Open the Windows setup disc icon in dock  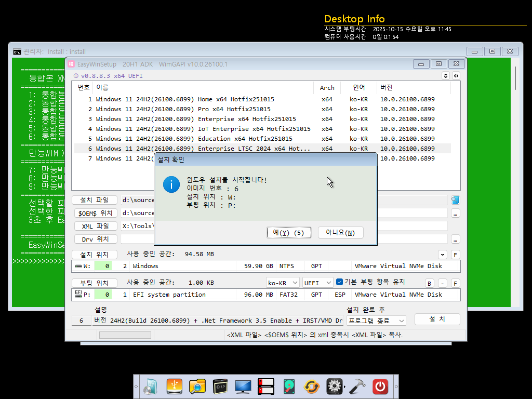coord(151,387)
